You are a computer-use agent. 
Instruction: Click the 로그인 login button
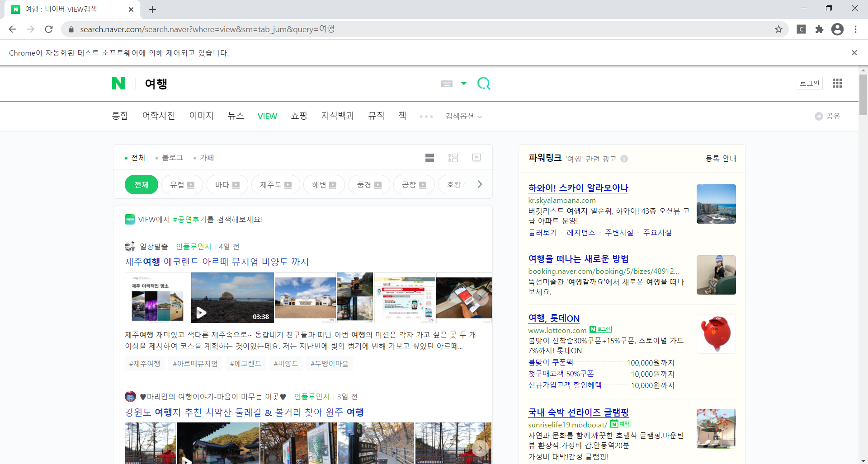tap(809, 83)
